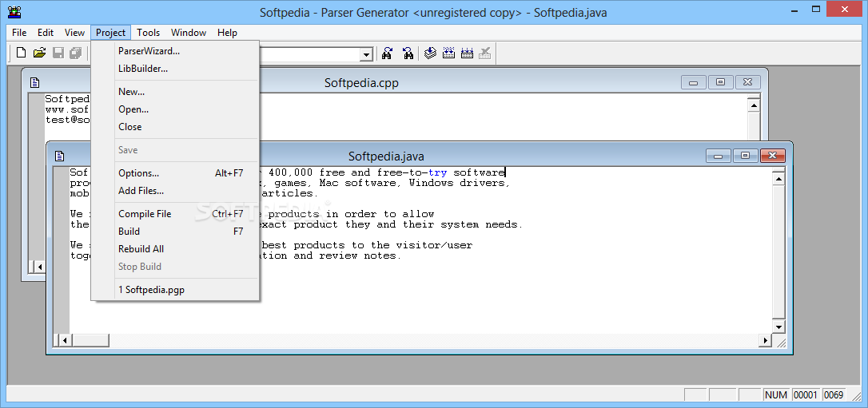Choose Rebuild All from Project menu
The image size is (868, 408).
coord(176,249)
